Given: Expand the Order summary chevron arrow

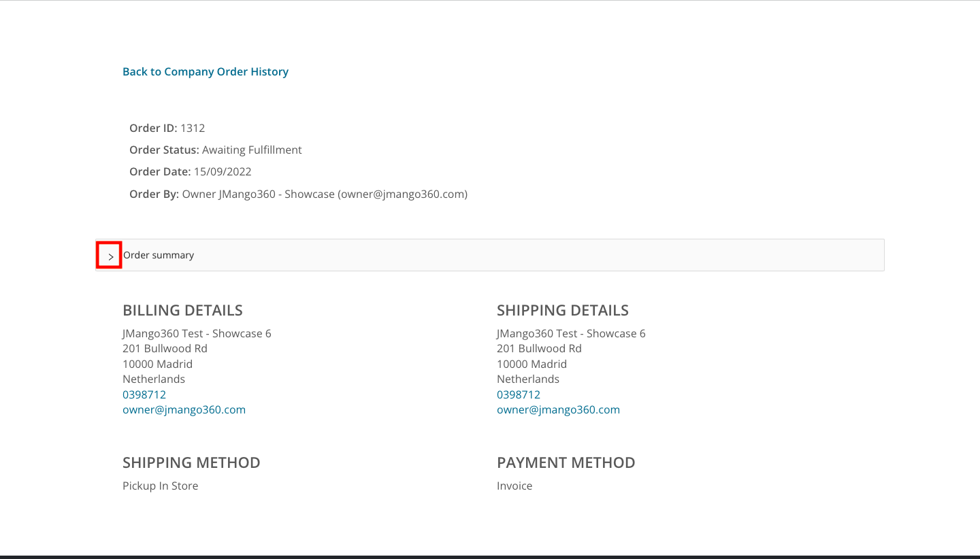Looking at the screenshot, I should click(x=110, y=256).
